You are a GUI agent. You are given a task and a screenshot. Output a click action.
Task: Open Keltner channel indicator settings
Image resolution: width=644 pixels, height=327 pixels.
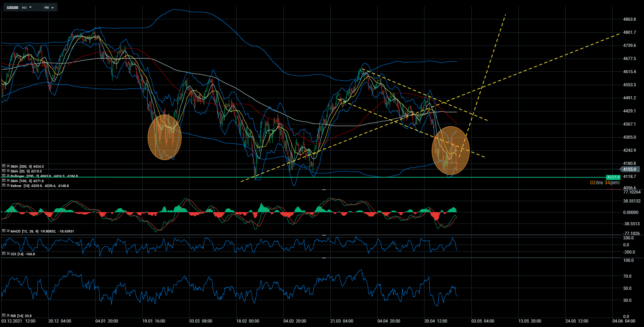pyautogui.click(x=4, y=186)
